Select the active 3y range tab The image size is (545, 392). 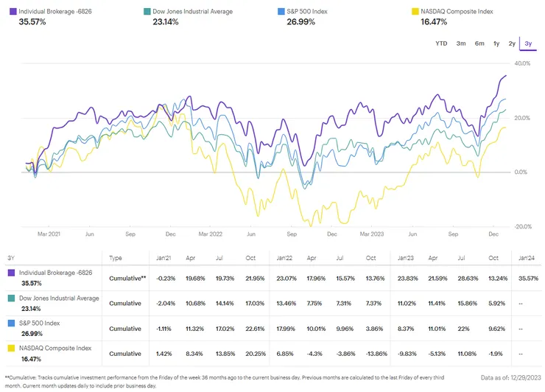pyautogui.click(x=528, y=43)
